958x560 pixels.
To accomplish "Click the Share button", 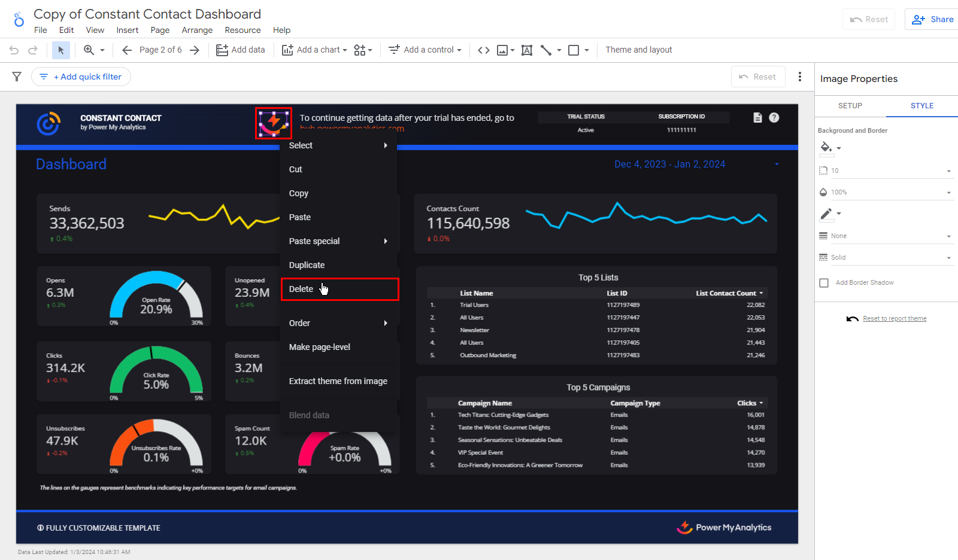I will 932,20.
